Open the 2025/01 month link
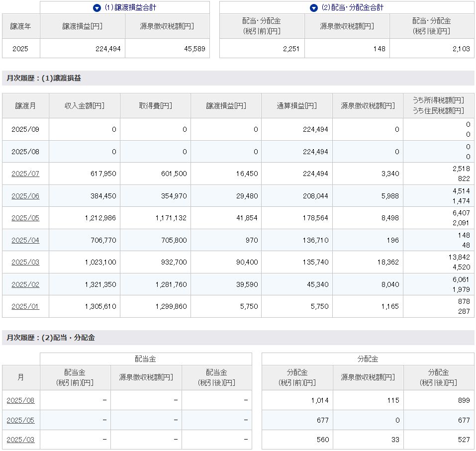This screenshot has width=476, height=451. [x=25, y=306]
